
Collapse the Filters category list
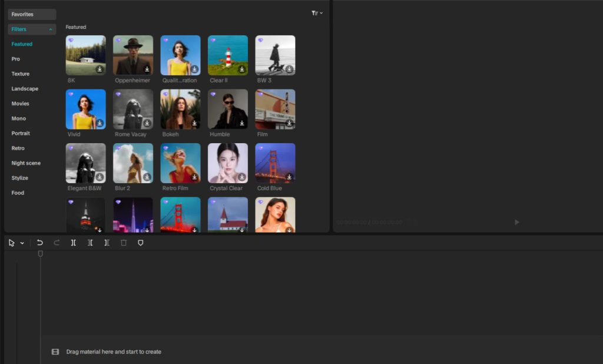coord(51,29)
